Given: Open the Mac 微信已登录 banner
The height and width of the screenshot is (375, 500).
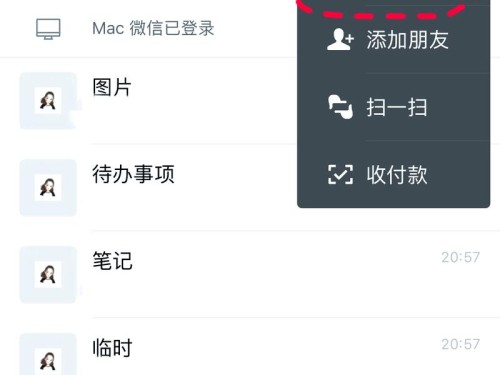Looking at the screenshot, I should tap(148, 29).
